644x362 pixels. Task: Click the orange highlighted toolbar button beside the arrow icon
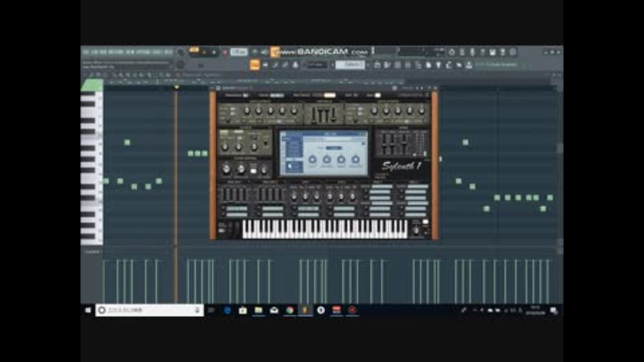tap(255, 65)
